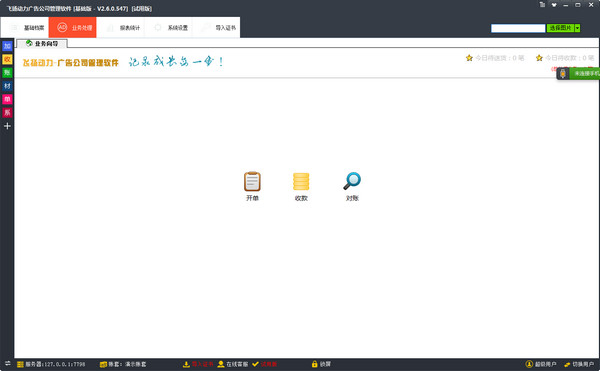Open 在线客服 in status bar
This screenshot has height=371, width=600.
click(233, 364)
